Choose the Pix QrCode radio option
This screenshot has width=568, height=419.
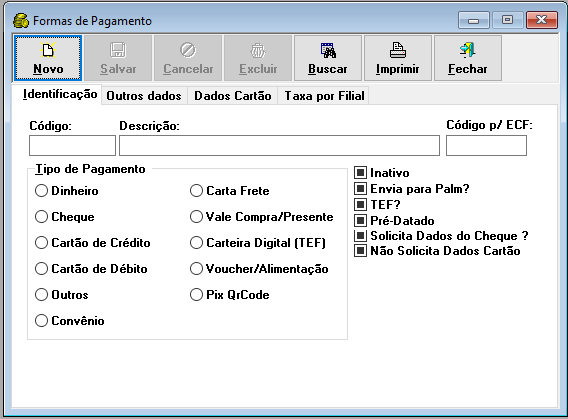196,294
